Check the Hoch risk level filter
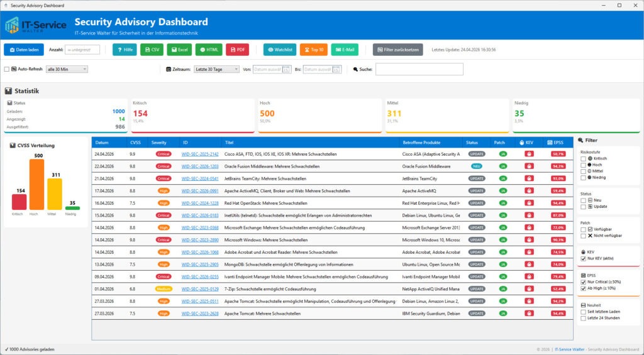 point(583,165)
